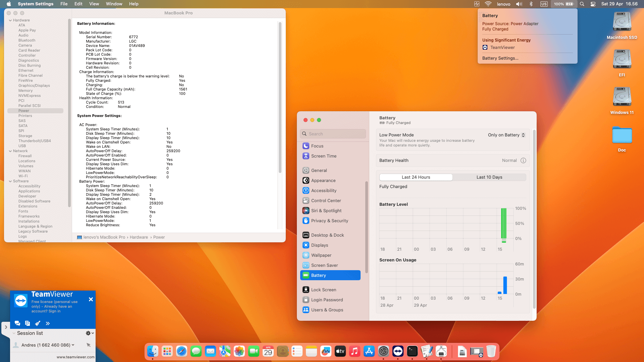This screenshot has width=644, height=362.
Task: Collapse the Network tree group
Action: pyautogui.click(x=10, y=151)
